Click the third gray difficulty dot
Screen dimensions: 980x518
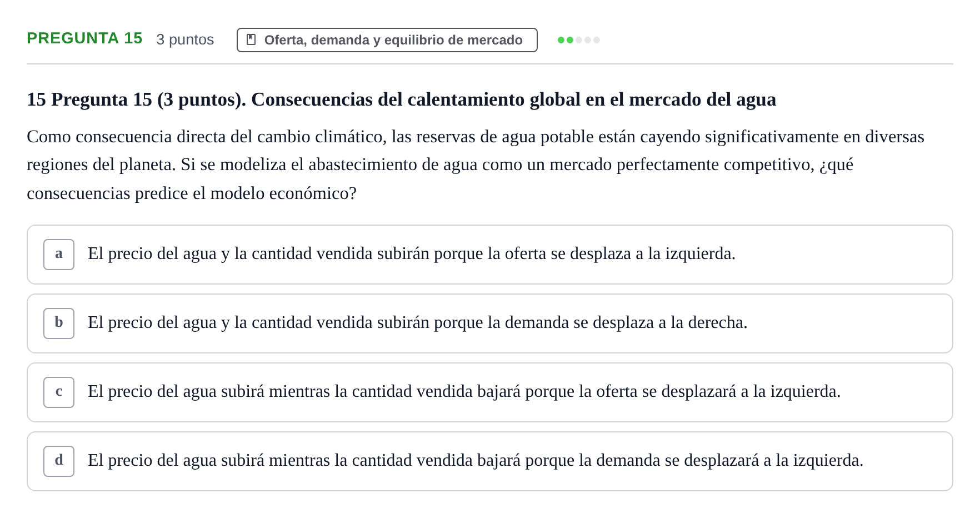pos(579,40)
